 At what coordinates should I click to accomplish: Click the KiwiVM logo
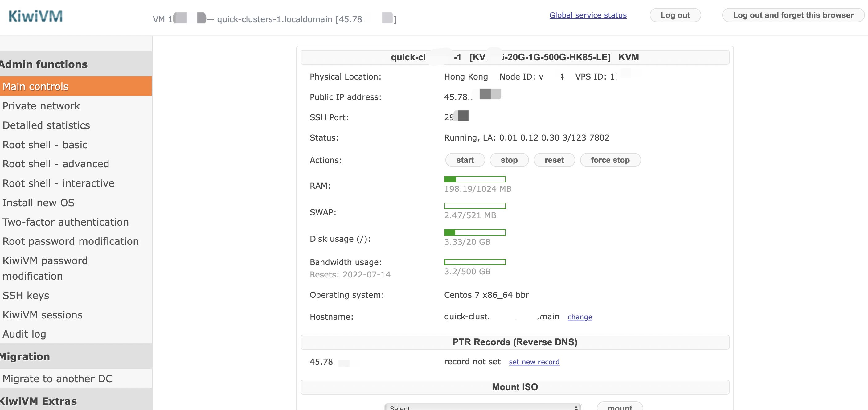tap(35, 16)
